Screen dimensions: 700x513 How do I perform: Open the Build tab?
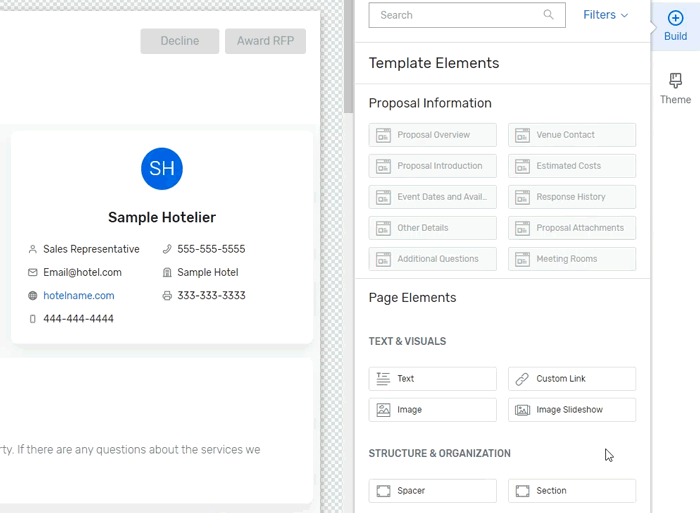click(x=675, y=25)
